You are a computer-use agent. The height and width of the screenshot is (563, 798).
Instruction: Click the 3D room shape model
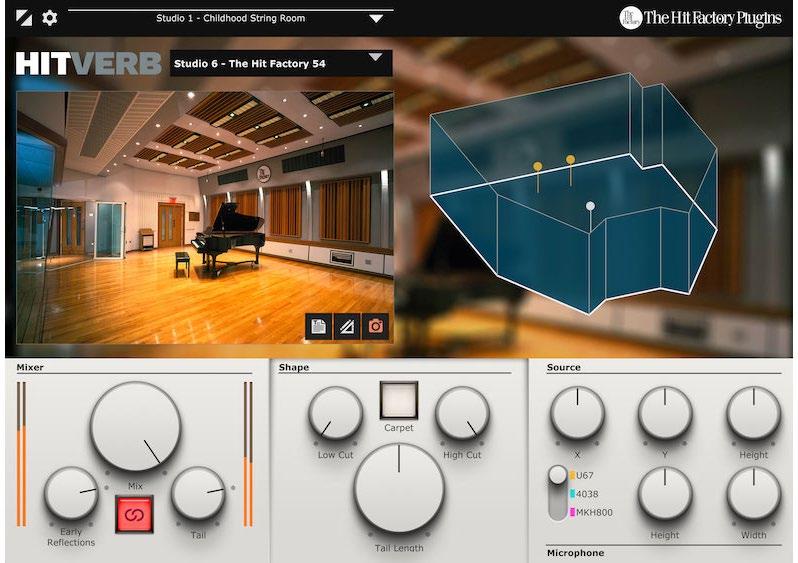[x=574, y=193]
